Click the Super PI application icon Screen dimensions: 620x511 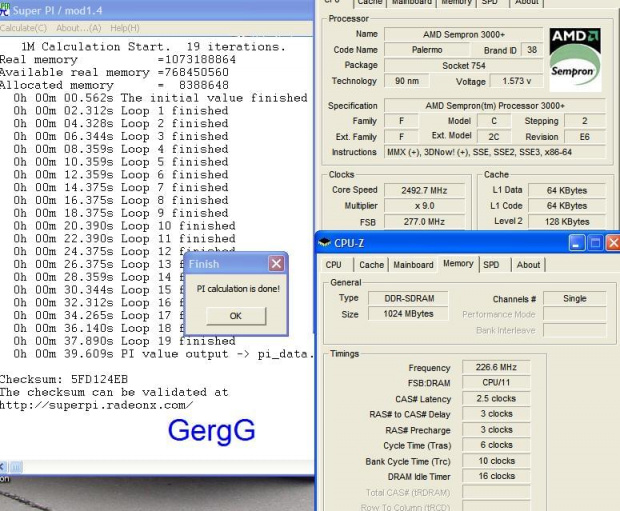tap(4, 10)
